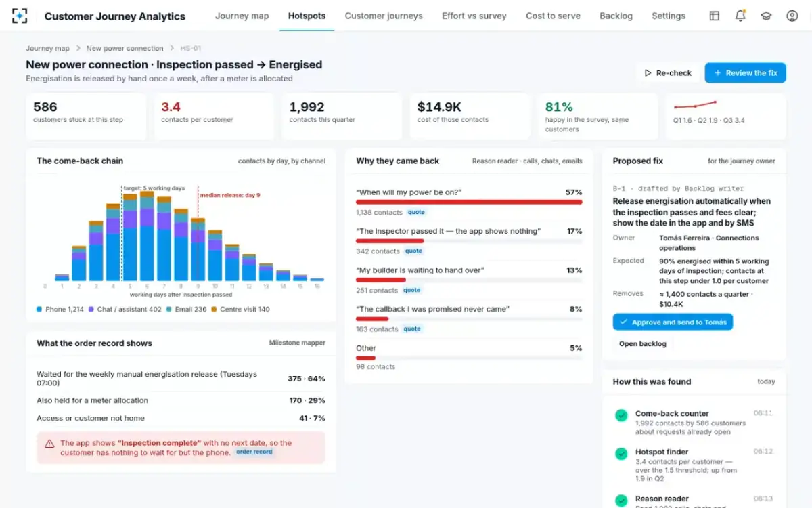Open the quote under 342 contacts
This screenshot has width=812, height=508.
pos(413,251)
